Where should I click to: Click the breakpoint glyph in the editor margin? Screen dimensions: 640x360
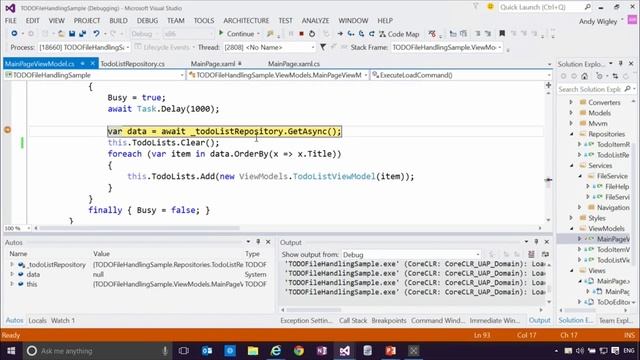[7, 130]
